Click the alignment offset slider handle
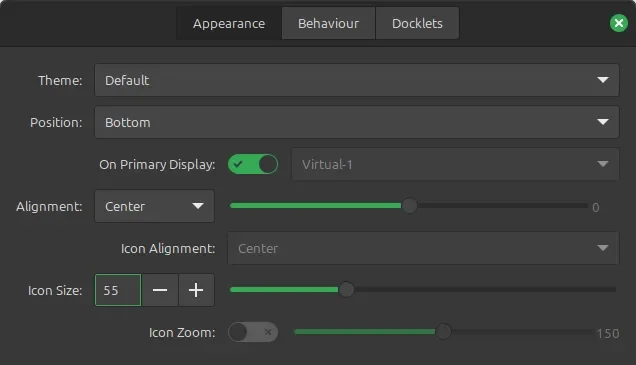Viewport: 636px width, 365px height. [x=409, y=206]
